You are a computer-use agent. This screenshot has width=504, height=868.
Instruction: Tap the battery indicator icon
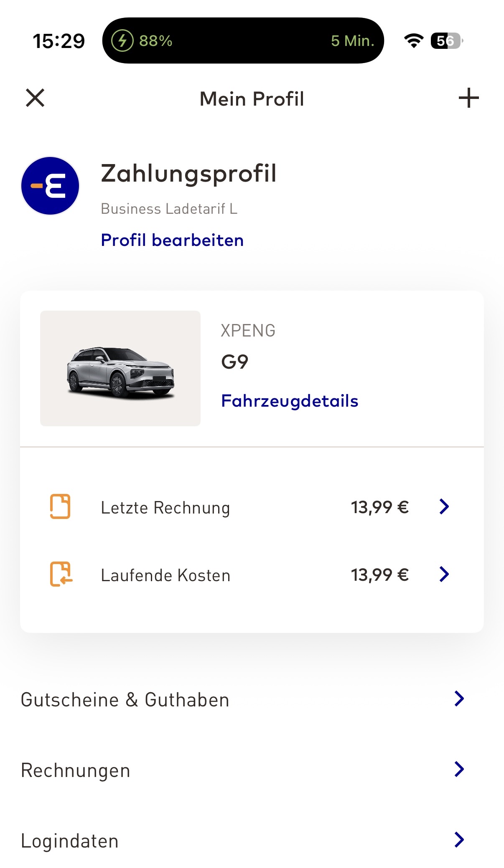point(446,41)
